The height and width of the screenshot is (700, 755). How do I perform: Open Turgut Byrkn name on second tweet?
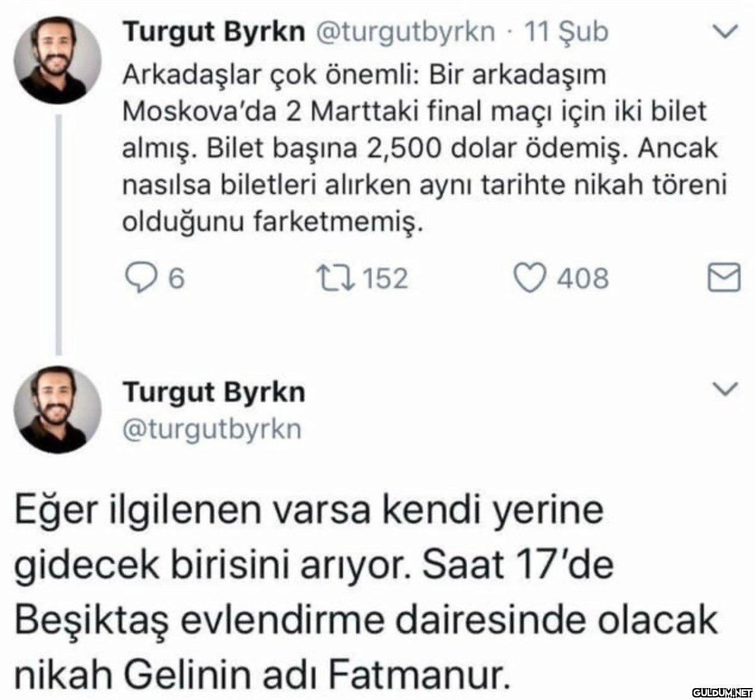(213, 392)
